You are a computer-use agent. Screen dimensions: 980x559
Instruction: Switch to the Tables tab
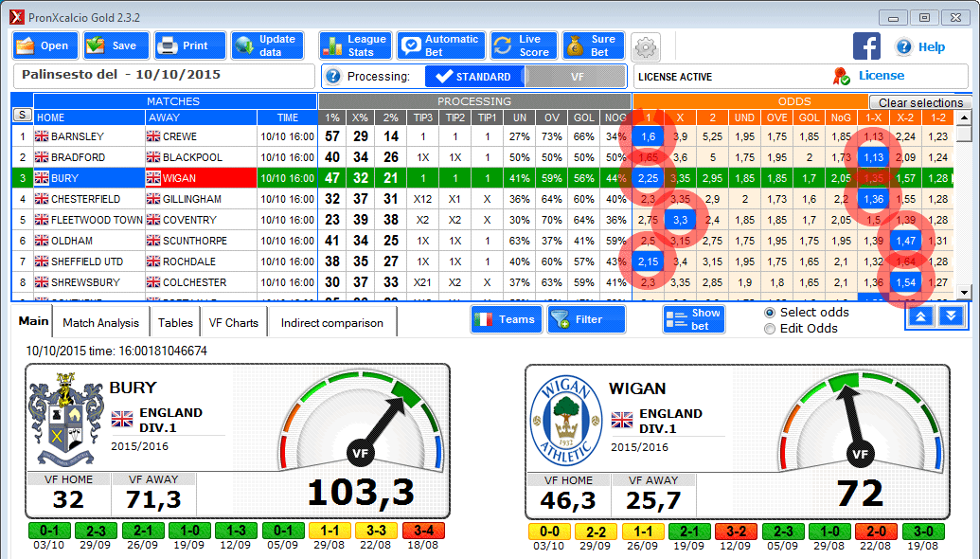(175, 323)
